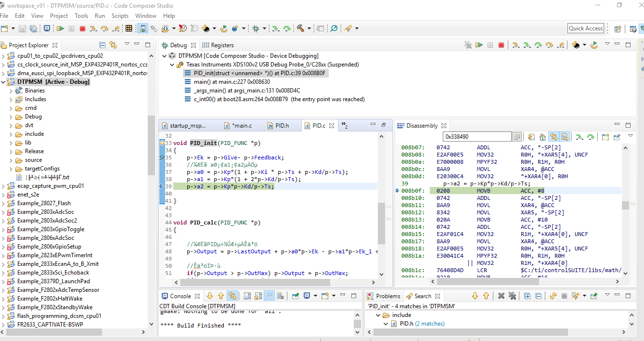Click Step Into in Debug view toolbar

click(515, 45)
